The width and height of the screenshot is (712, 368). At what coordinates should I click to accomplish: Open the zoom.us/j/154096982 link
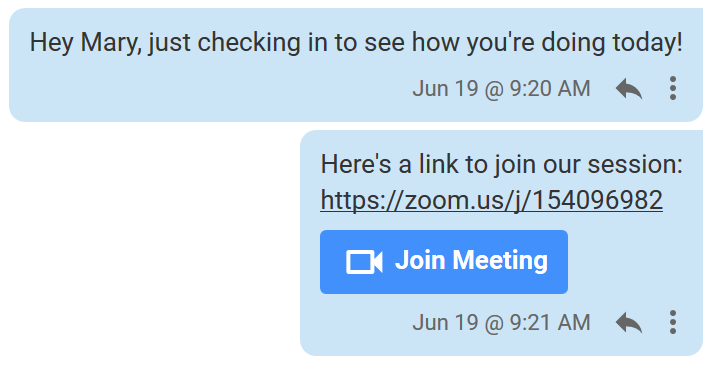(491, 200)
